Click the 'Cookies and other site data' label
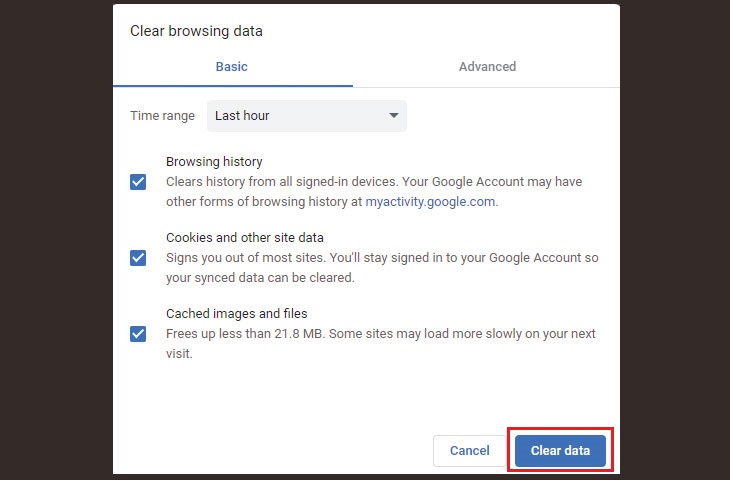730x480 pixels. pos(244,238)
